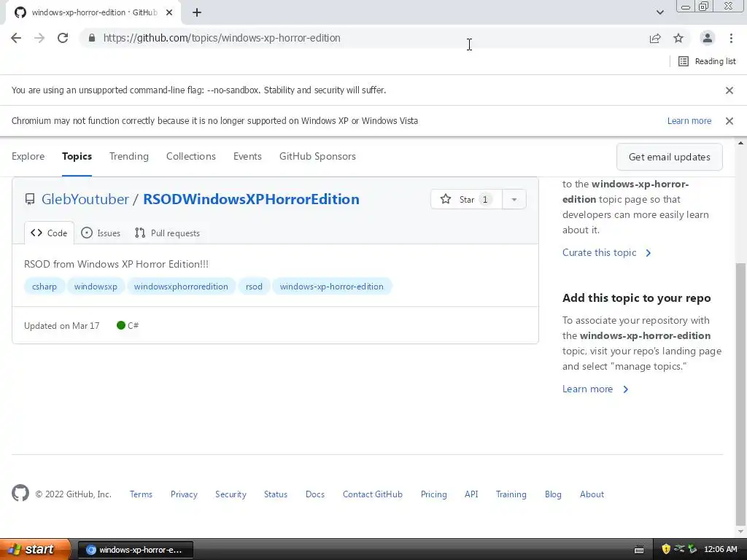Open the About footer link
The height and width of the screenshot is (560, 747).
pos(592,494)
